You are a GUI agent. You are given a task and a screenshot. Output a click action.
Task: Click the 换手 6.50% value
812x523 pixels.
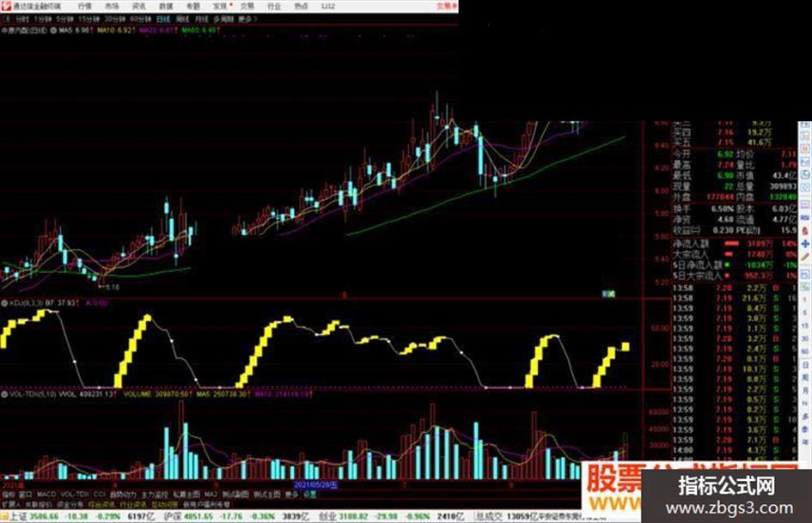[723, 209]
